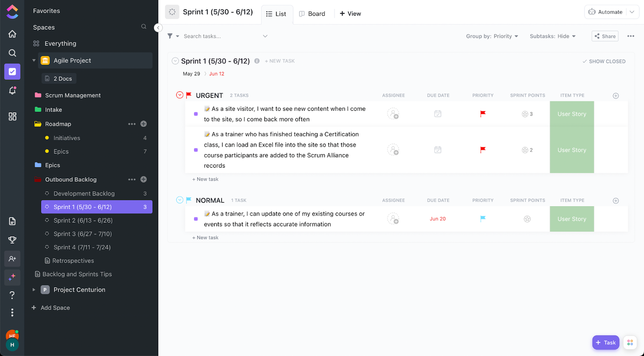Click the search icon beside Spaces
Screen dimensions: 644x356
(x=144, y=27)
